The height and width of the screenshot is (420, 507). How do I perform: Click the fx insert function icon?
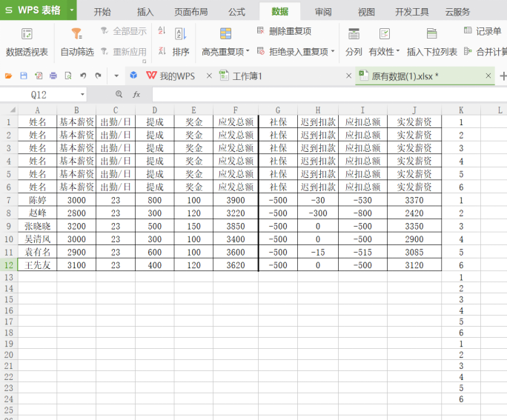136,95
